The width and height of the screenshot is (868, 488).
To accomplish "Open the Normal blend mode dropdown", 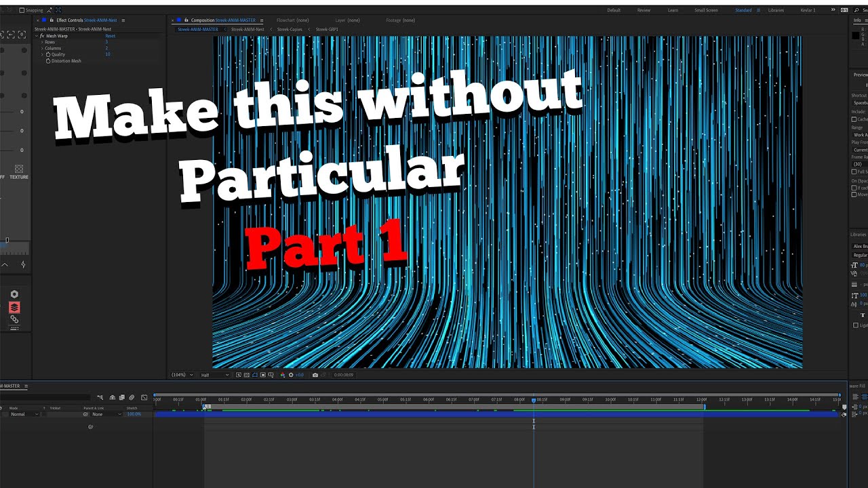I will coord(25,414).
